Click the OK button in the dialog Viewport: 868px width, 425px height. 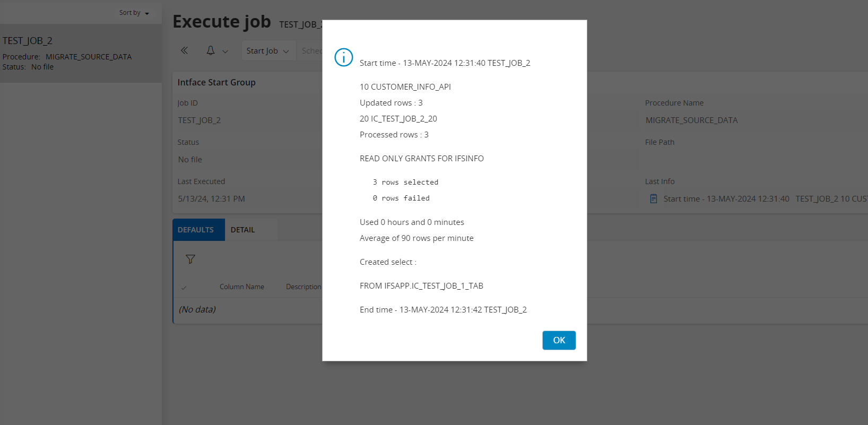coord(559,340)
